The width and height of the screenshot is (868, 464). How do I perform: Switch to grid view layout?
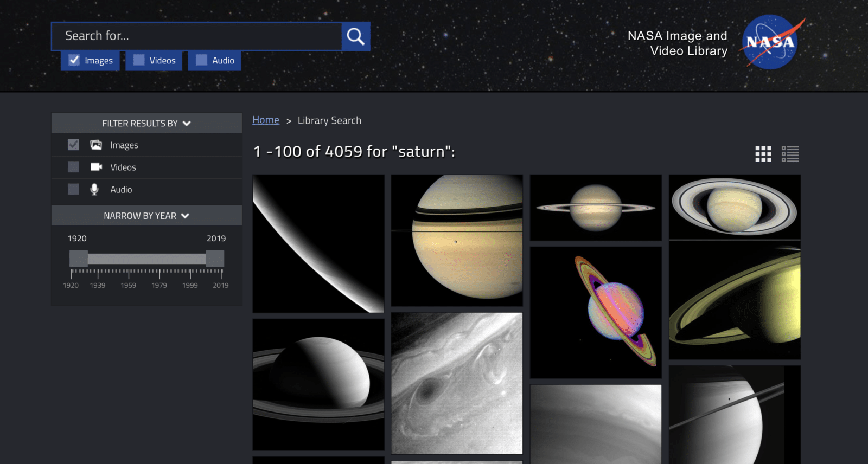pyautogui.click(x=763, y=154)
